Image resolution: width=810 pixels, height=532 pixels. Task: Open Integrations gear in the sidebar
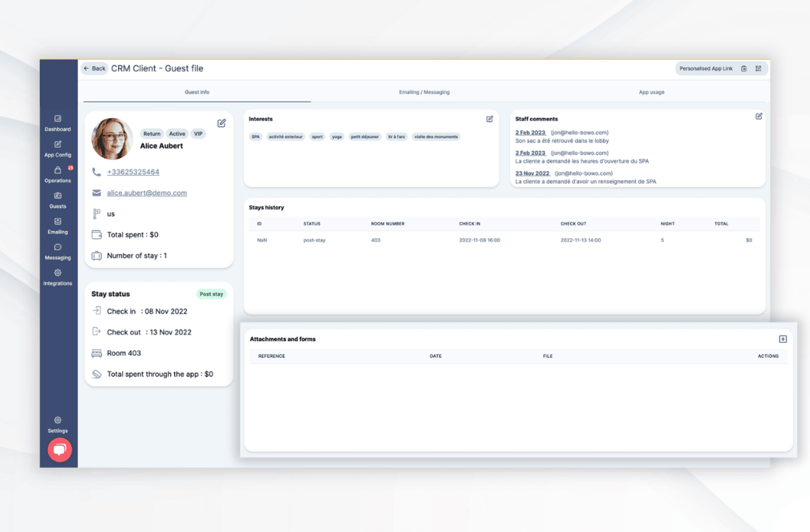(58, 273)
